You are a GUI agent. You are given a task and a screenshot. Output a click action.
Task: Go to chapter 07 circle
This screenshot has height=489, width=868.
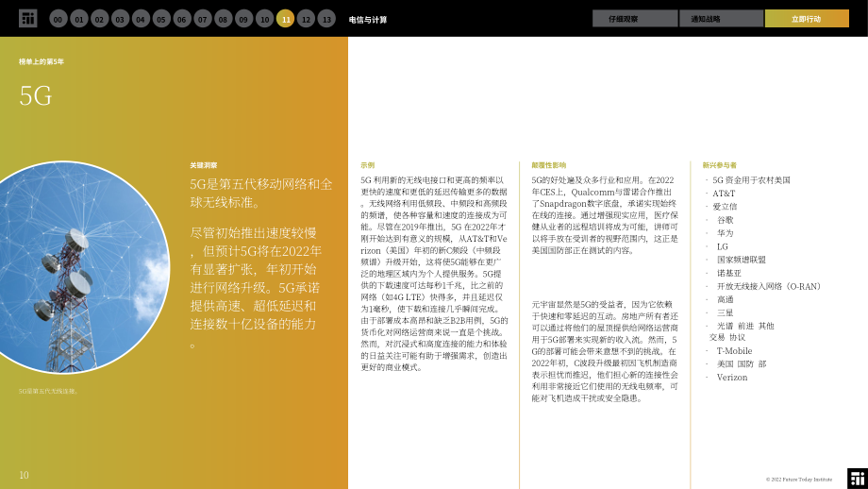click(x=203, y=19)
